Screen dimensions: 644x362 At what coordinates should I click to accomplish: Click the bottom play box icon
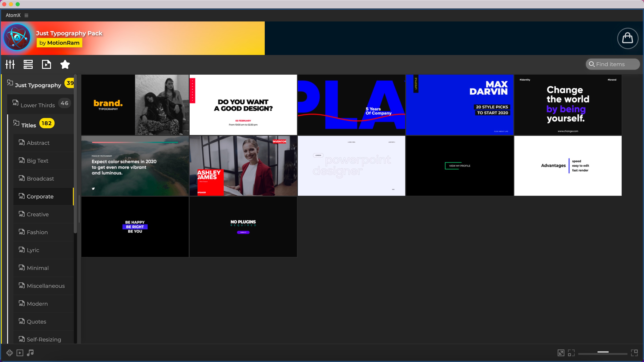pyautogui.click(x=20, y=353)
